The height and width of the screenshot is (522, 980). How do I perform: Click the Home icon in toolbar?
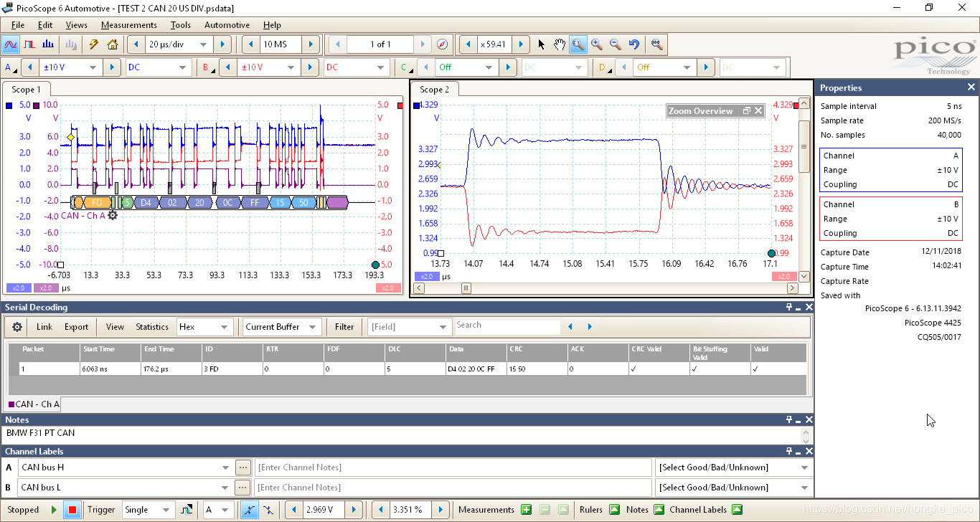point(113,44)
